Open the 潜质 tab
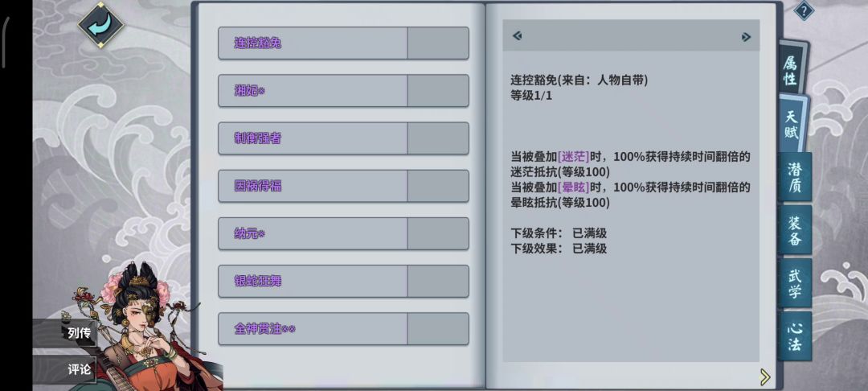 click(795, 177)
